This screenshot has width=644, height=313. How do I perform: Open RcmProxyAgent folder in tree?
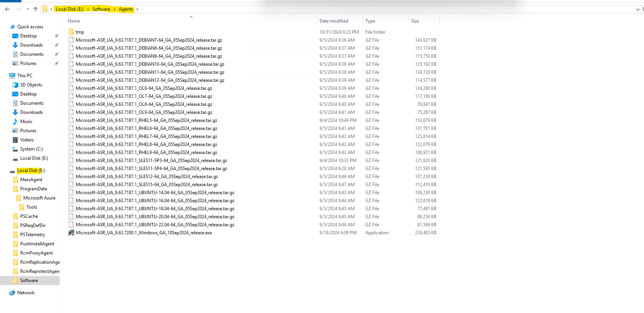[x=36, y=253]
